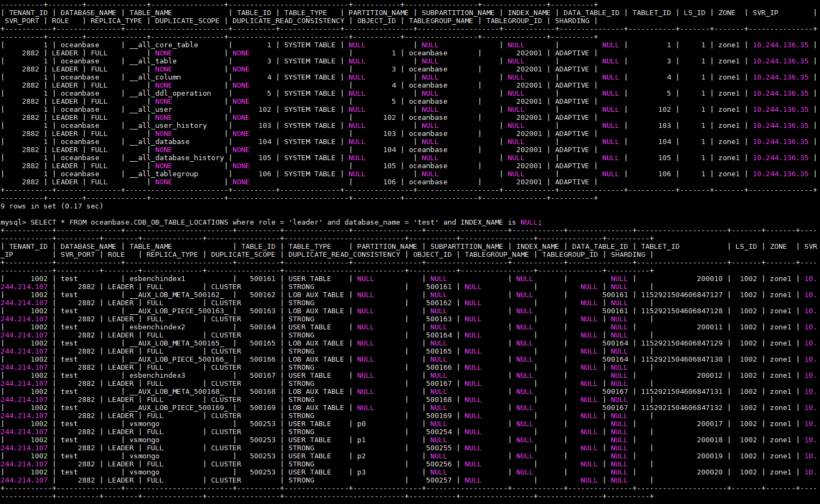
Task: Click table ID 500164 in the esbenchindex2 row
Action: tap(263, 327)
